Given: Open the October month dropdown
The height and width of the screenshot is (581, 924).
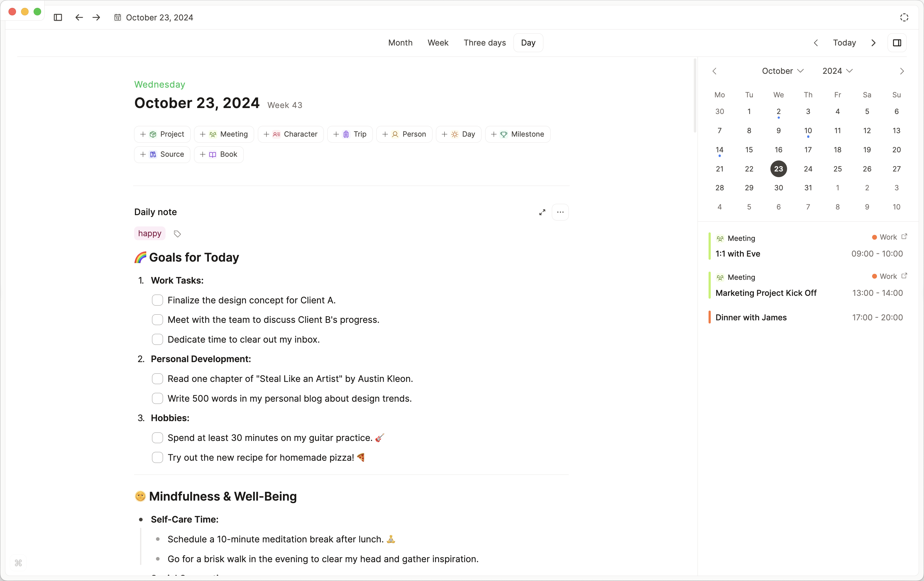Looking at the screenshot, I should [782, 71].
